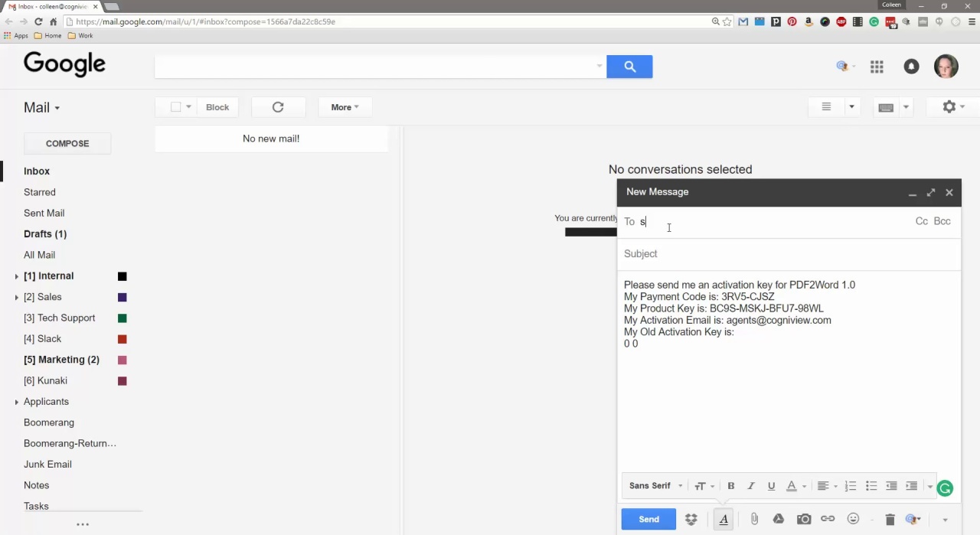Click the COMPOSE button
980x535 pixels.
pyautogui.click(x=67, y=143)
